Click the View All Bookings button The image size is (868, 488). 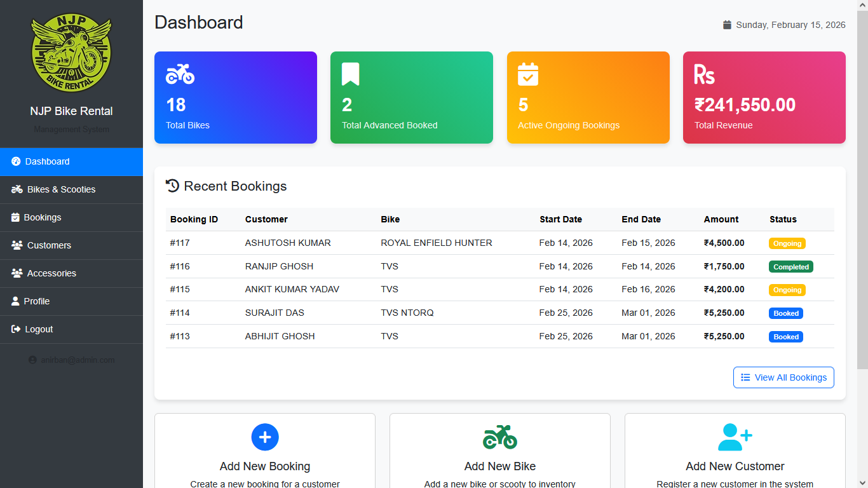pyautogui.click(x=783, y=377)
